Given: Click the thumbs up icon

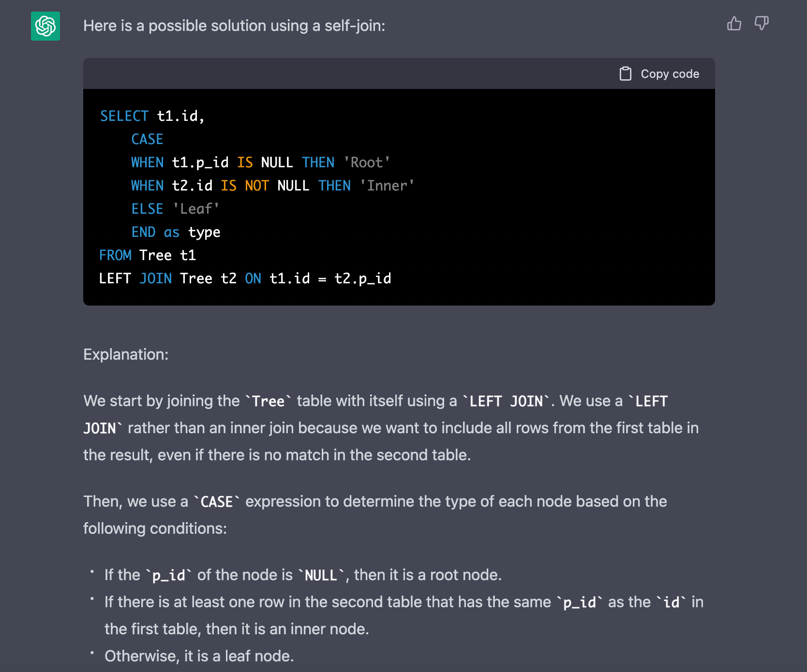Looking at the screenshot, I should [734, 23].
